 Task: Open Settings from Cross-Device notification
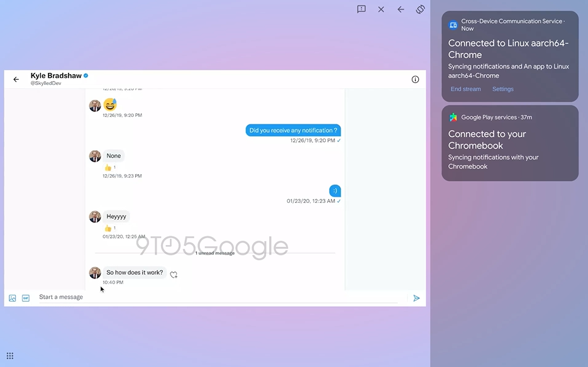click(x=503, y=89)
